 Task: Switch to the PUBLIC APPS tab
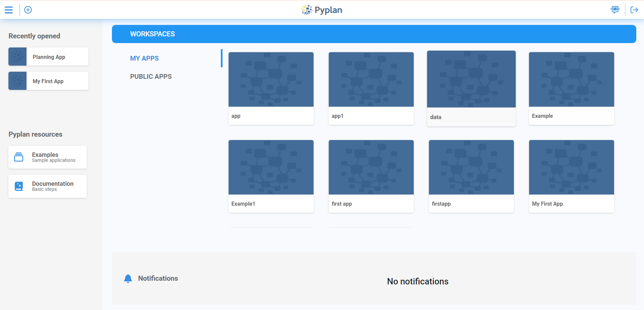tap(151, 76)
